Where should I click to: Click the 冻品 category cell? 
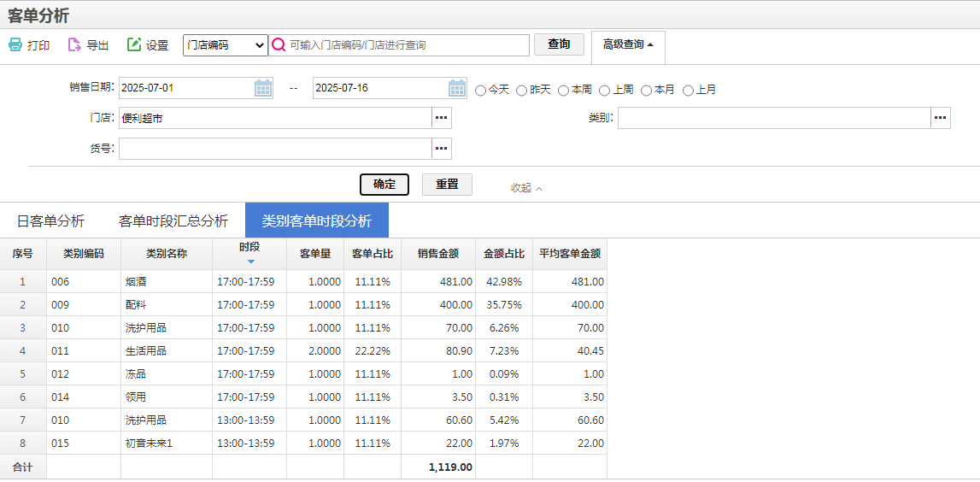[x=167, y=374]
